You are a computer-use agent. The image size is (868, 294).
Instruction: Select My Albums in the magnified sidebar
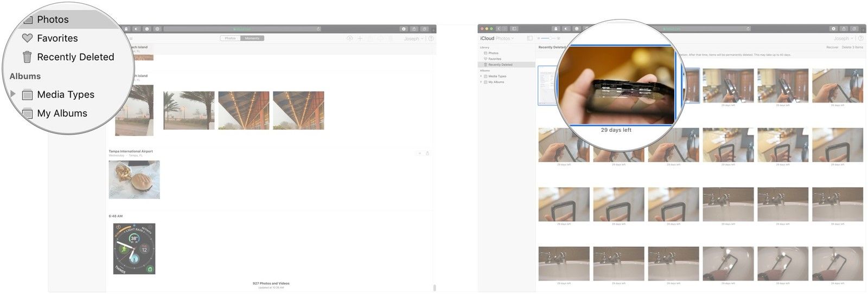(x=62, y=113)
